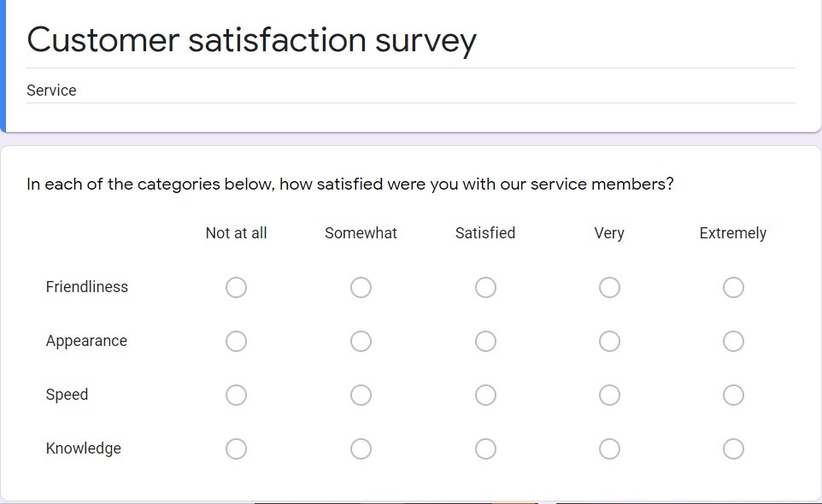Rate Appearance as Somewhat

pyautogui.click(x=361, y=342)
